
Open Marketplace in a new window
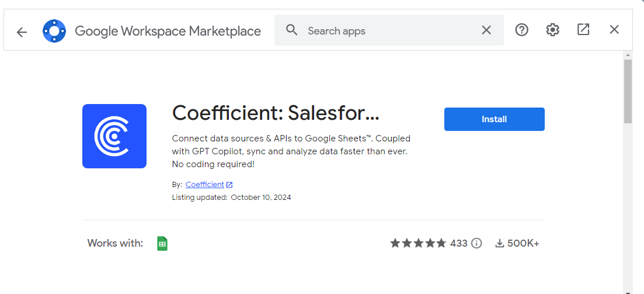583,30
